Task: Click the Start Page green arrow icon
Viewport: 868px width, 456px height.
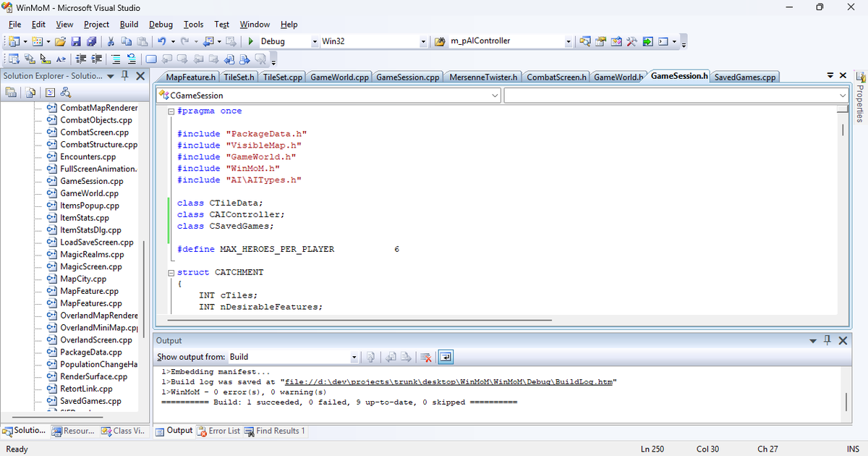Action: (647, 41)
